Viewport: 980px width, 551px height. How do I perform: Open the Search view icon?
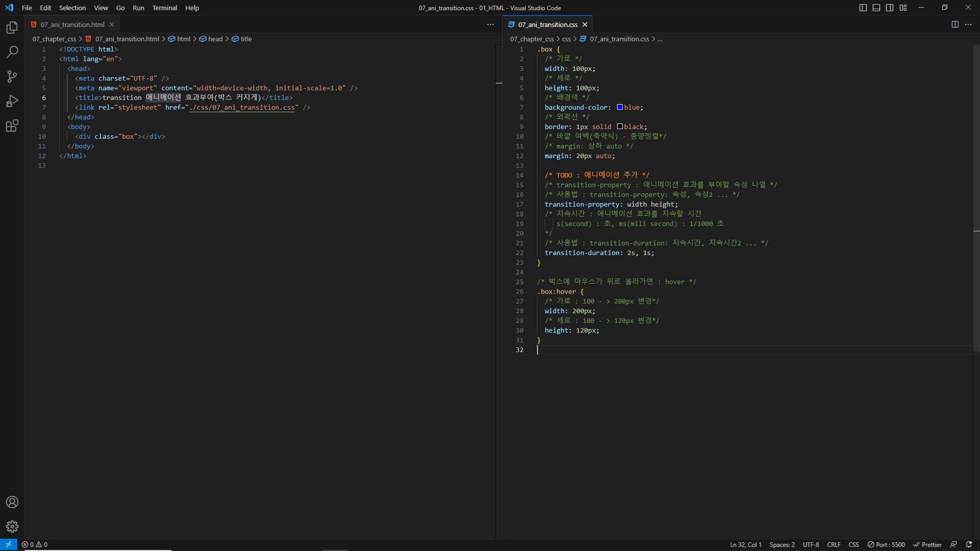pyautogui.click(x=12, y=52)
